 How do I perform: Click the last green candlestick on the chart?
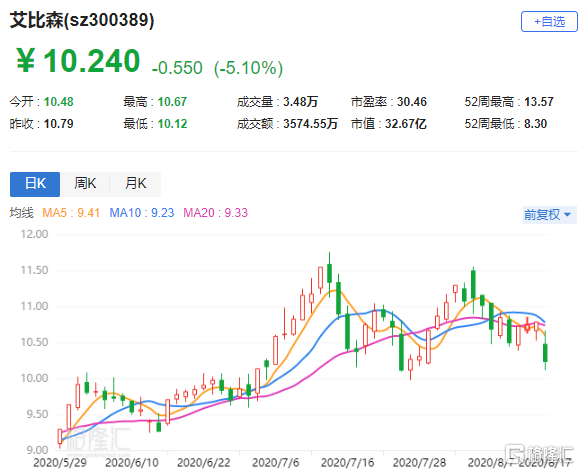pos(545,352)
